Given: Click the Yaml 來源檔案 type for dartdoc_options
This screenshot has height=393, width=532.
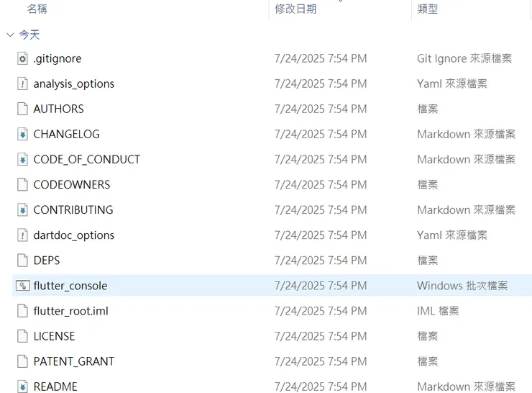Looking at the screenshot, I should pyautogui.click(x=452, y=235).
